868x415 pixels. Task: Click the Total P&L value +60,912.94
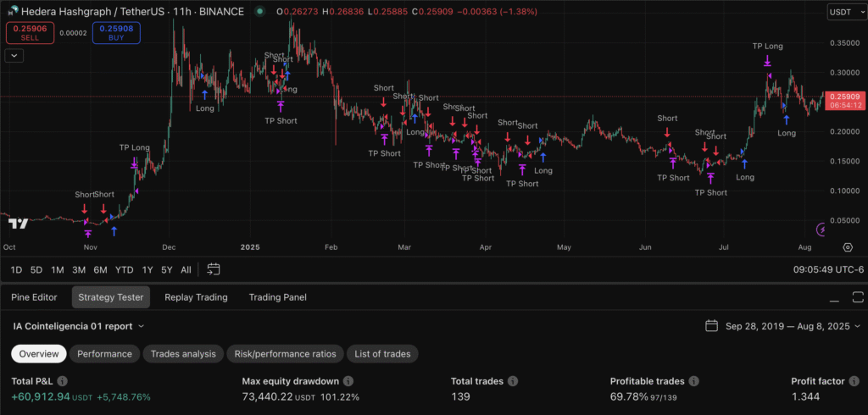[x=41, y=396]
